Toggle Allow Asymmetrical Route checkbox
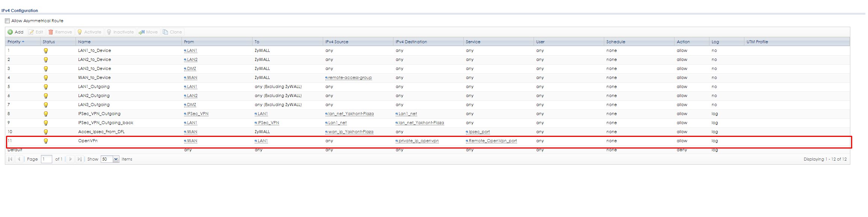Screen dimensions: 868x217 tap(8, 21)
